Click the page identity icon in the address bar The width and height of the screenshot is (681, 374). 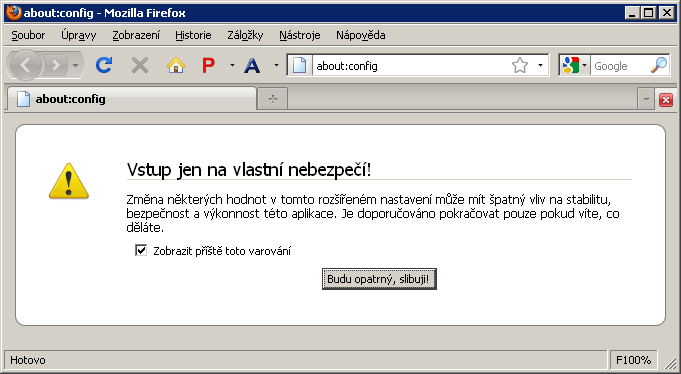(300, 66)
